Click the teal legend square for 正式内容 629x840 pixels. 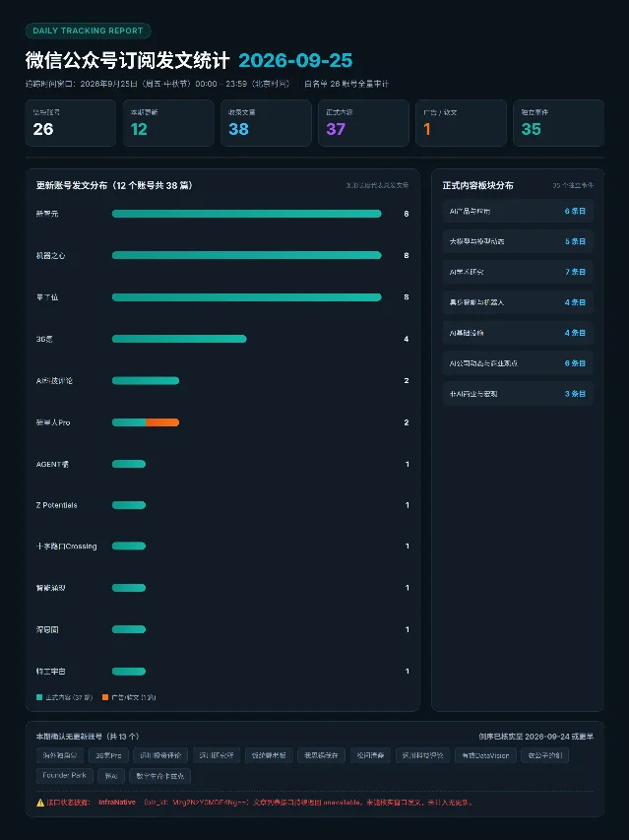39,697
